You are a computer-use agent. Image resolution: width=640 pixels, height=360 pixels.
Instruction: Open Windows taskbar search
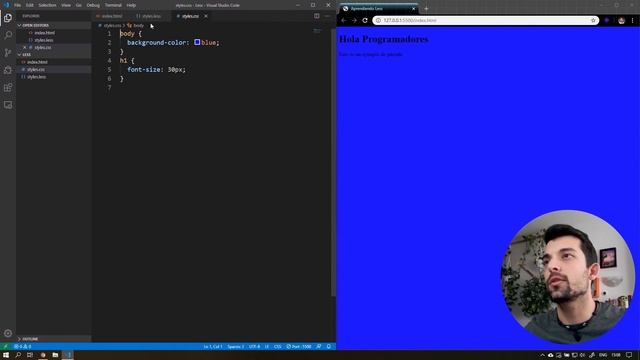pos(18,355)
